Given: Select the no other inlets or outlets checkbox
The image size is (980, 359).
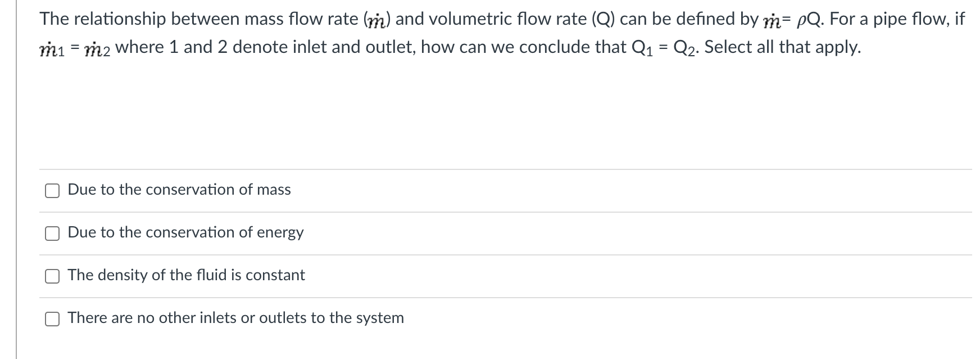Looking at the screenshot, I should coord(52,319).
